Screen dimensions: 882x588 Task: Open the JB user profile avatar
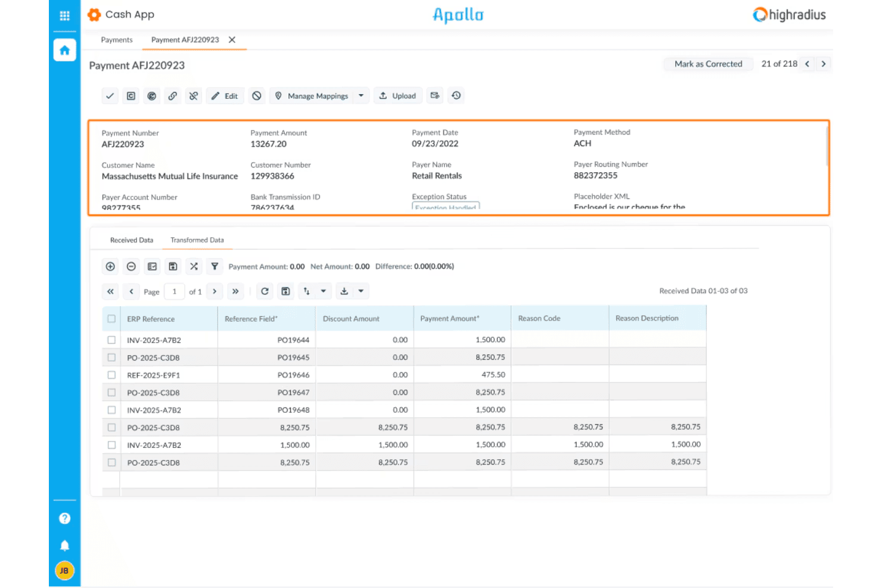tap(64, 571)
